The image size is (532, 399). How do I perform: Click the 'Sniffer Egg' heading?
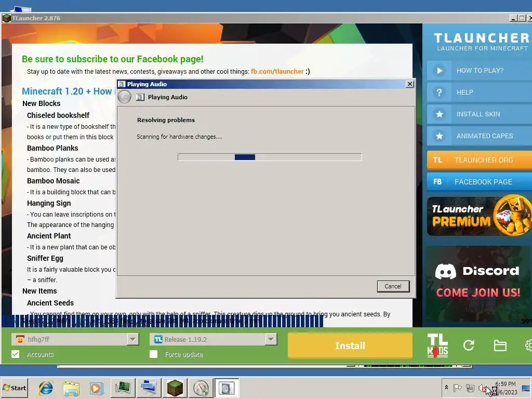pyautogui.click(x=45, y=258)
